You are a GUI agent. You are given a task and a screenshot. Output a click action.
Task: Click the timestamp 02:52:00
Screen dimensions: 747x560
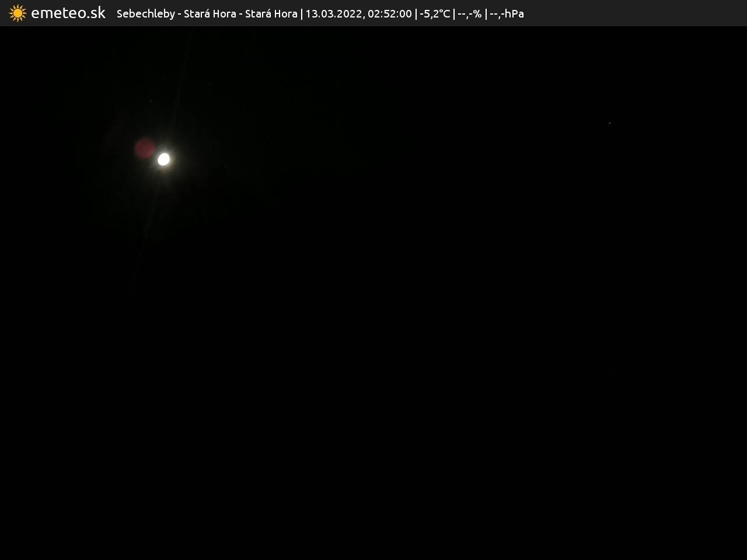pos(389,13)
